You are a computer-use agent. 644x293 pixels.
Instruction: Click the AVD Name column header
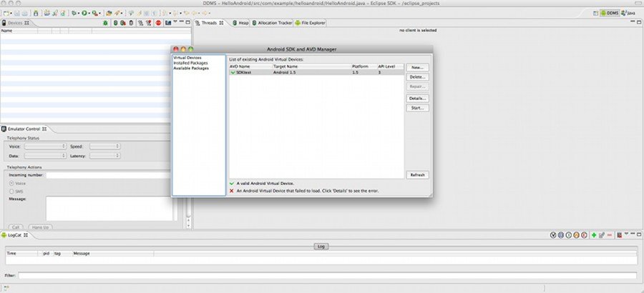click(250, 66)
